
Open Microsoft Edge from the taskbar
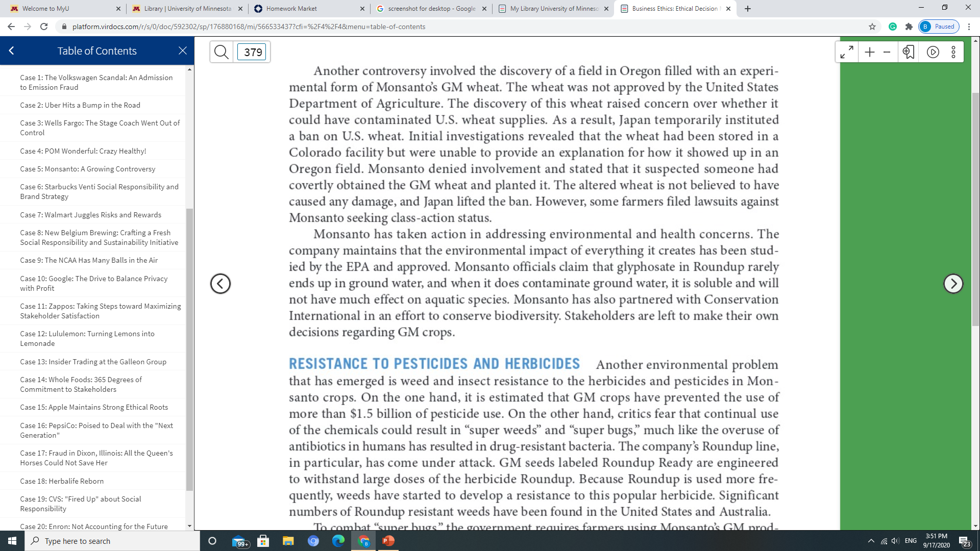point(338,541)
